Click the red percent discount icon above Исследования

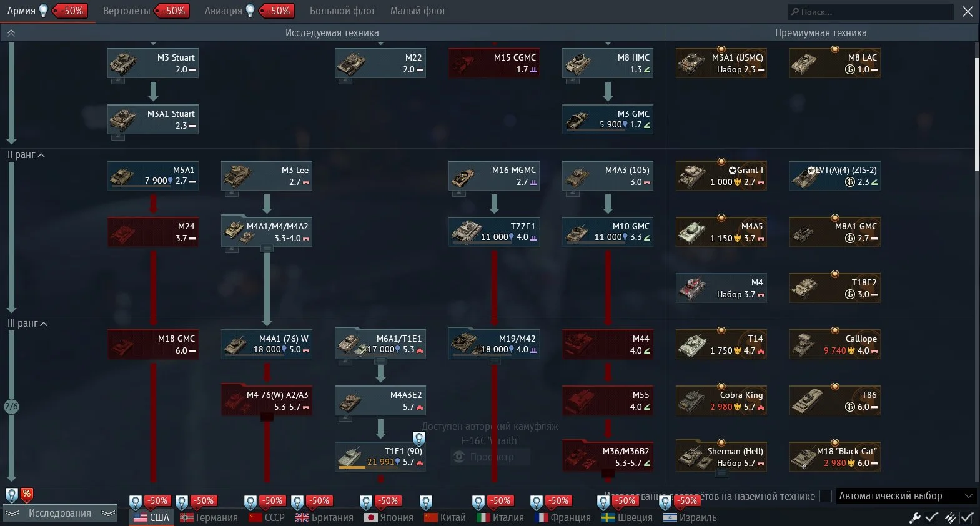tap(26, 495)
